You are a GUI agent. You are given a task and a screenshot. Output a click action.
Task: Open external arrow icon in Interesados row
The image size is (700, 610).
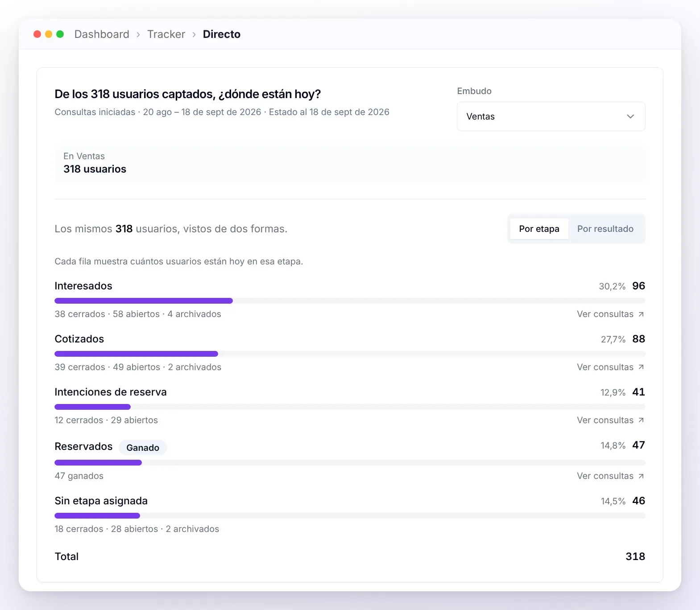click(641, 314)
